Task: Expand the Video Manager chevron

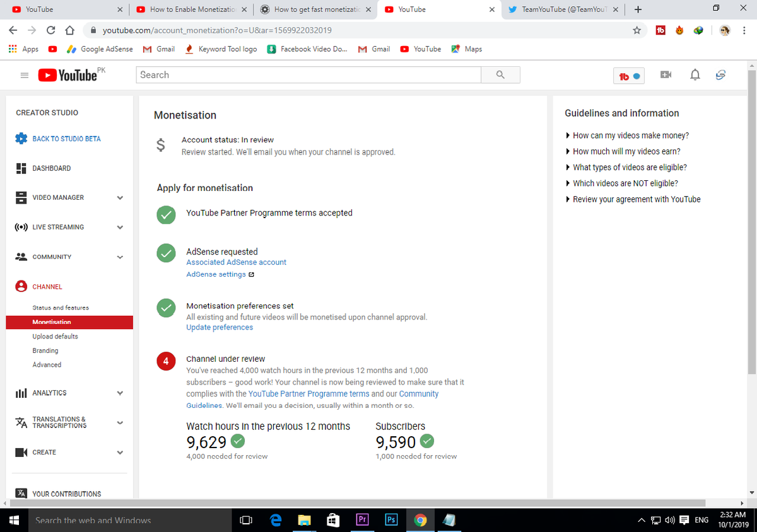Action: pyautogui.click(x=120, y=198)
